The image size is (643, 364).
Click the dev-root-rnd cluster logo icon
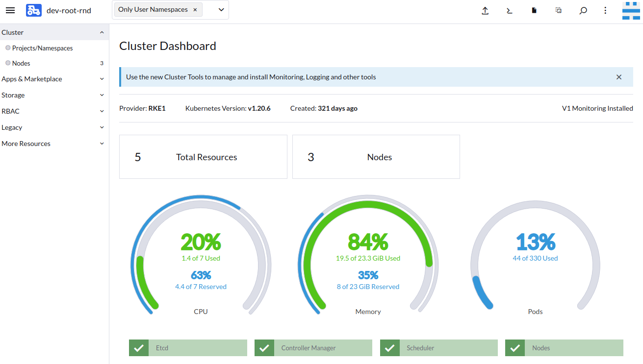click(x=34, y=10)
